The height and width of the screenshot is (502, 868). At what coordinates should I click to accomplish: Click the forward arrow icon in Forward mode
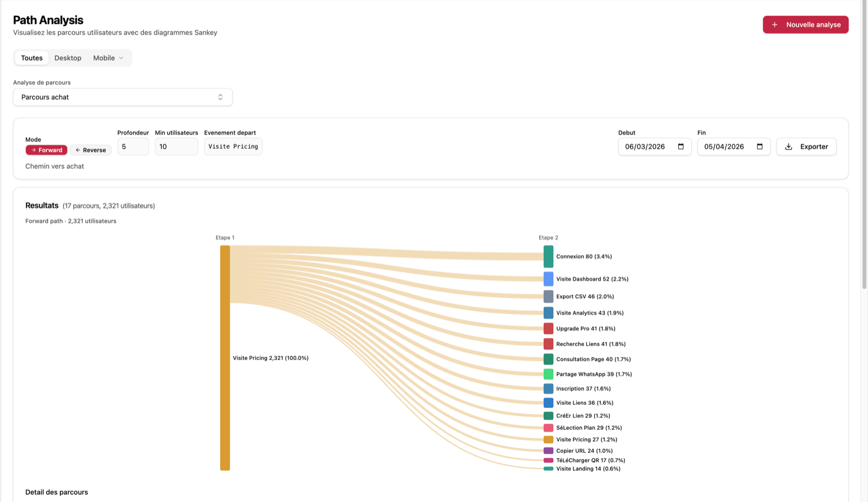(x=34, y=150)
